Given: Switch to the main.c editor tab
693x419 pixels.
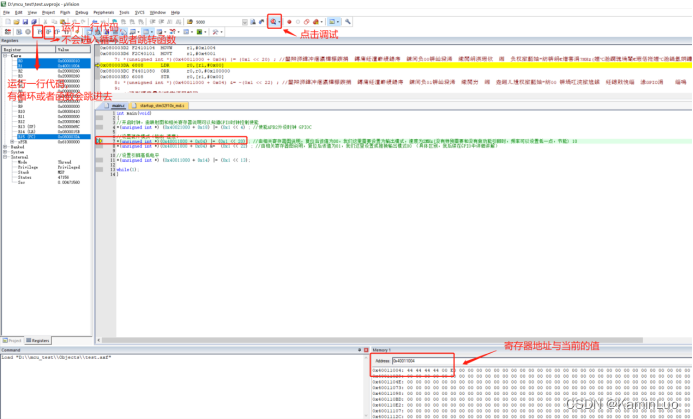Looking at the screenshot, I should point(115,106).
